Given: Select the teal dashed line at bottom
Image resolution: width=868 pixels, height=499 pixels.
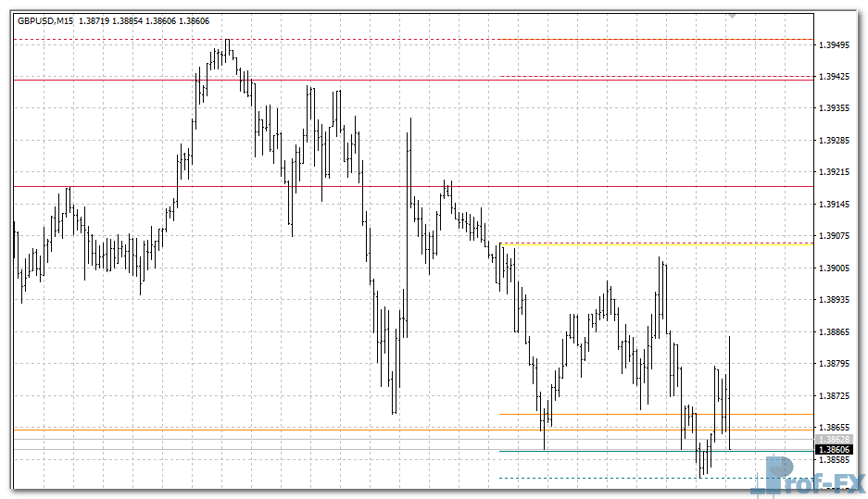Looking at the screenshot, I should [602, 478].
